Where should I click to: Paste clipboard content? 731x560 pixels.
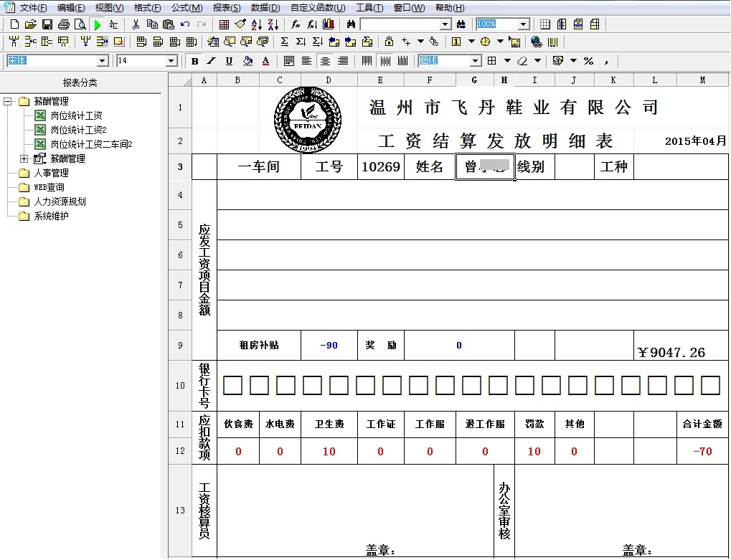169,24
